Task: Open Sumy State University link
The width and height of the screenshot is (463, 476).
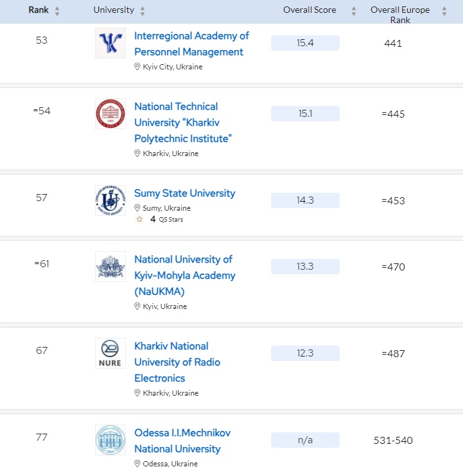Action: pos(184,193)
